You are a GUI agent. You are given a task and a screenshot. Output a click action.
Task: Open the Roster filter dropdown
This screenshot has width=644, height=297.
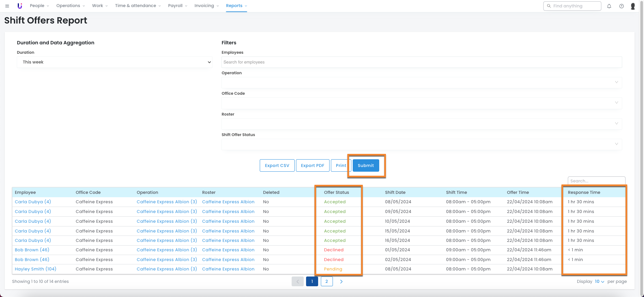tap(421, 124)
